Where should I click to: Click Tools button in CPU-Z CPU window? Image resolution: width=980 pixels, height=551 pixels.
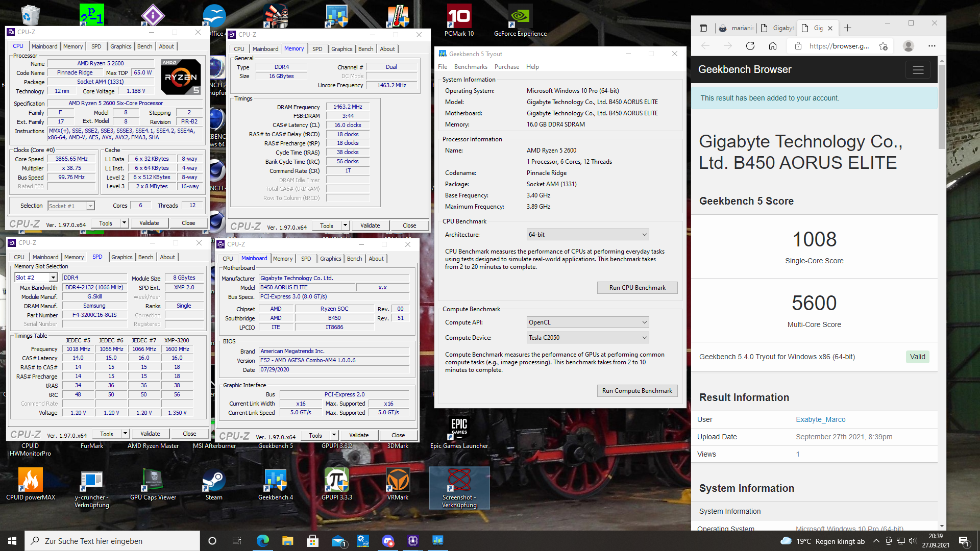pos(106,223)
